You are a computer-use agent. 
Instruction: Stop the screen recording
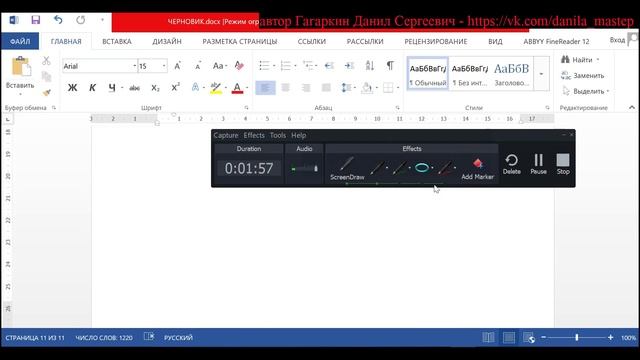(563, 164)
